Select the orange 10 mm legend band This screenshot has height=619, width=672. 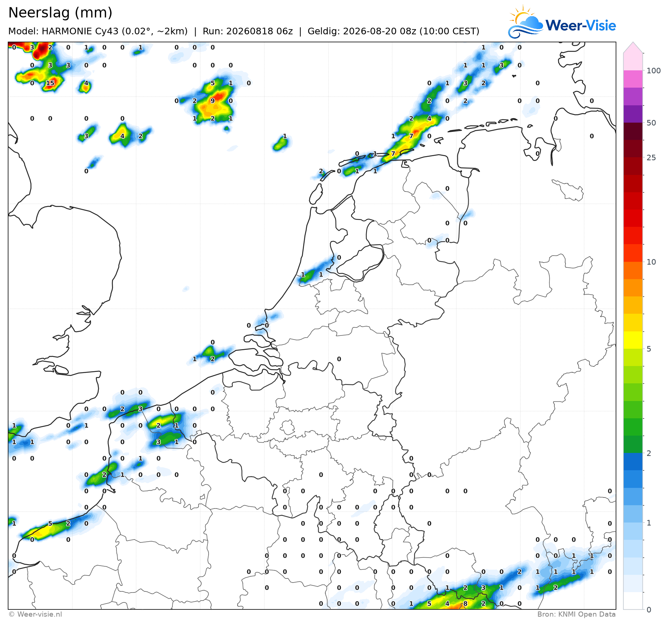(633, 270)
